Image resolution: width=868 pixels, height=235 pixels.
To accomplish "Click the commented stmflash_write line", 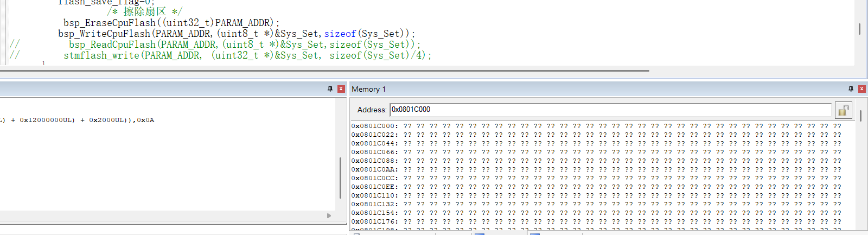I will click(x=247, y=55).
